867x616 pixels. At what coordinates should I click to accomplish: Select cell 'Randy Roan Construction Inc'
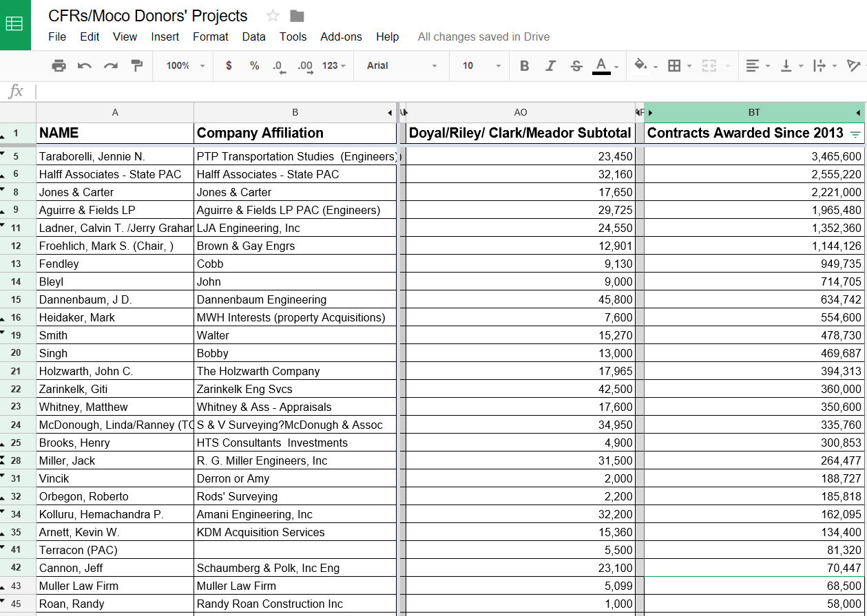pyautogui.click(x=295, y=604)
